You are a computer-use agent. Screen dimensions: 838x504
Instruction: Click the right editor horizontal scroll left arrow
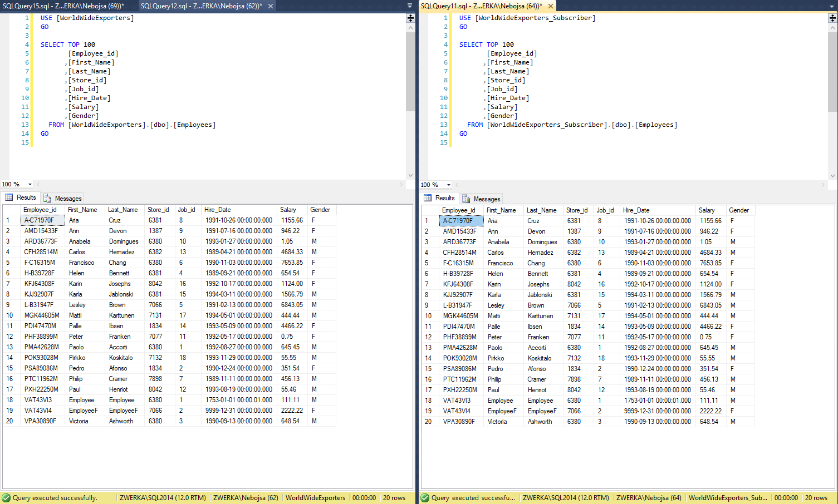[x=457, y=185]
